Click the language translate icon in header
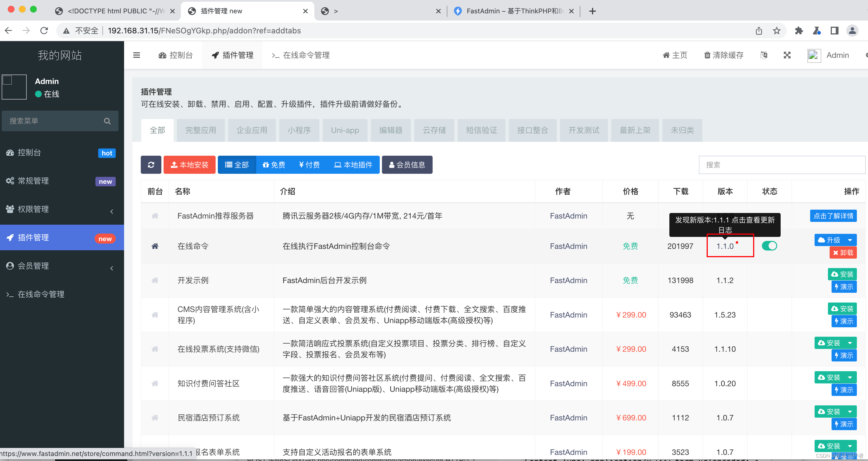This screenshot has width=868, height=461. click(764, 55)
